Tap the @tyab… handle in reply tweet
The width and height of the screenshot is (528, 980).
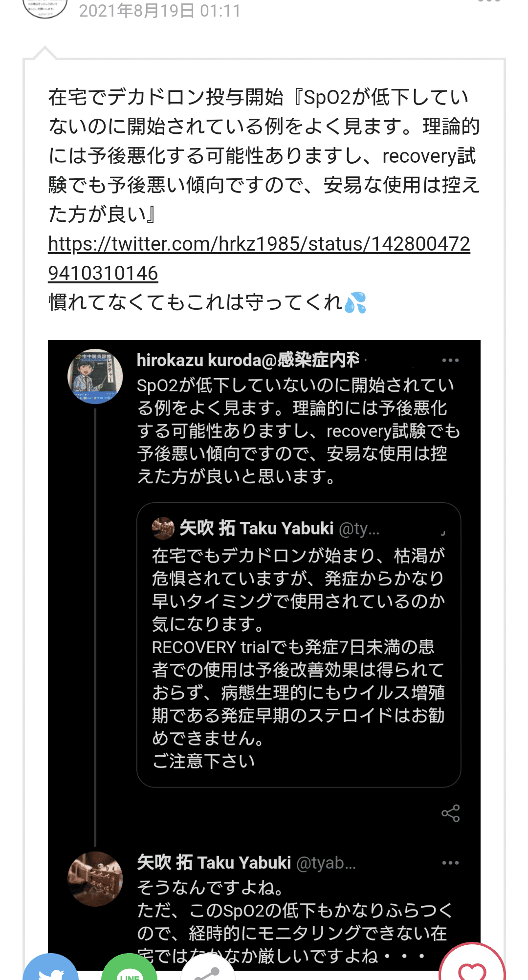click(326, 863)
